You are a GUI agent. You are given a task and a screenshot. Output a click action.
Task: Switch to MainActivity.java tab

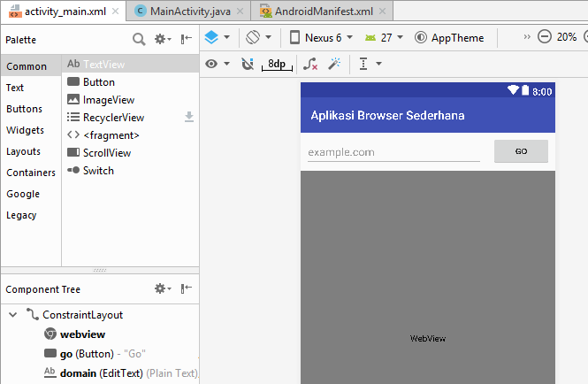pos(190,12)
